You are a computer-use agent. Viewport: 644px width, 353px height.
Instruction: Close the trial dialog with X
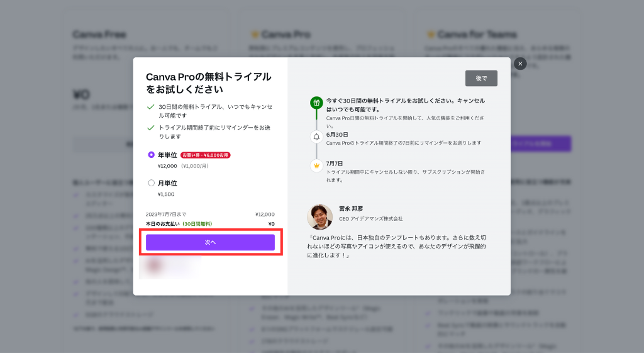coord(520,64)
